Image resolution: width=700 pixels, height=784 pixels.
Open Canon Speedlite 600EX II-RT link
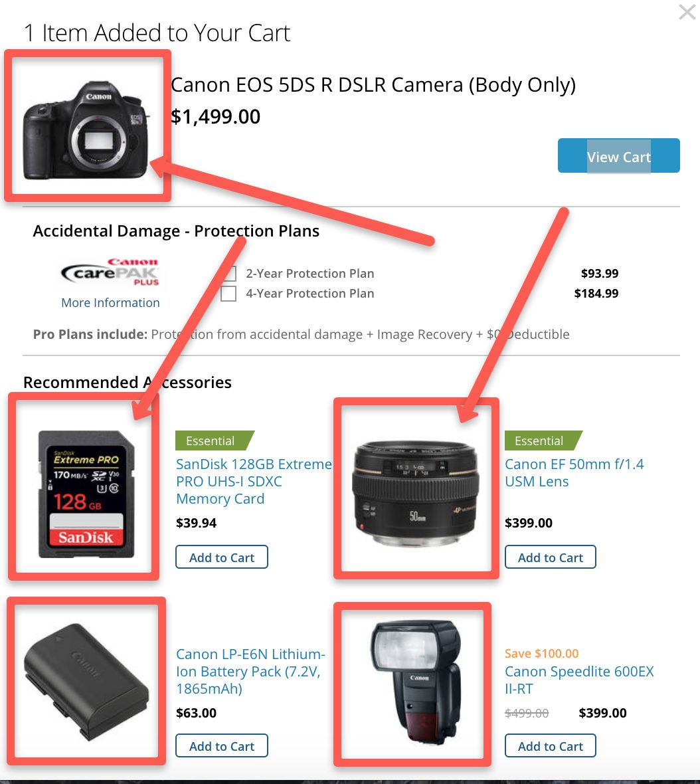[579, 680]
